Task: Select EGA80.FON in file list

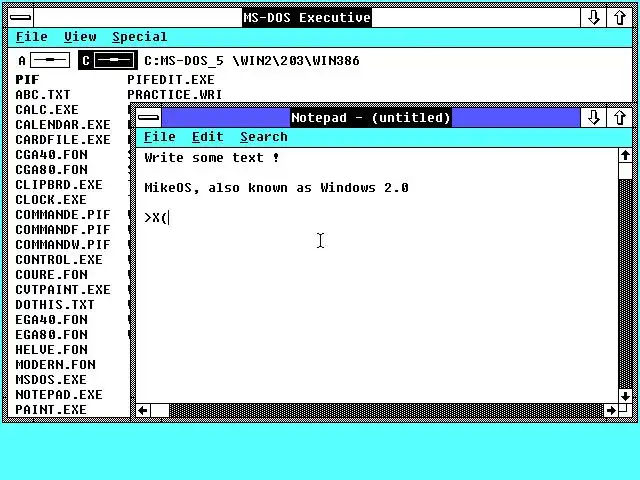Action: (51, 335)
